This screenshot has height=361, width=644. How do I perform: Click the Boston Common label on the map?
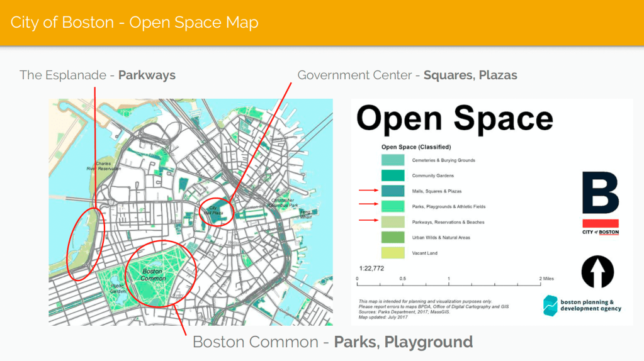[x=153, y=275]
